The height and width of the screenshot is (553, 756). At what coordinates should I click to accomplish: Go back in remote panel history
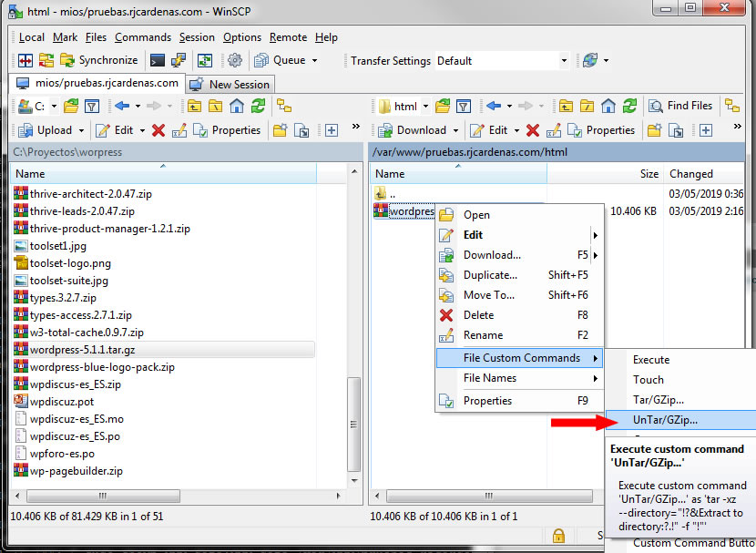point(494,106)
